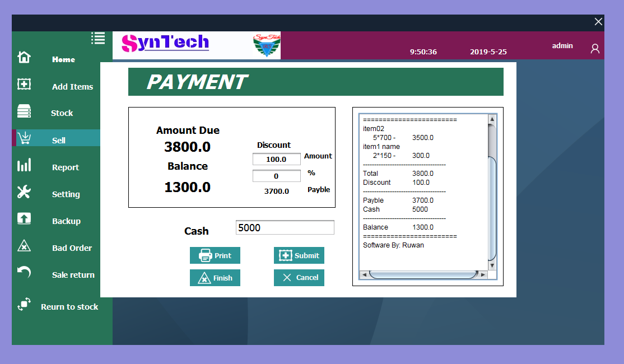The width and height of the screenshot is (624, 364).
Task: Cancel the payment transaction
Action: point(299,277)
